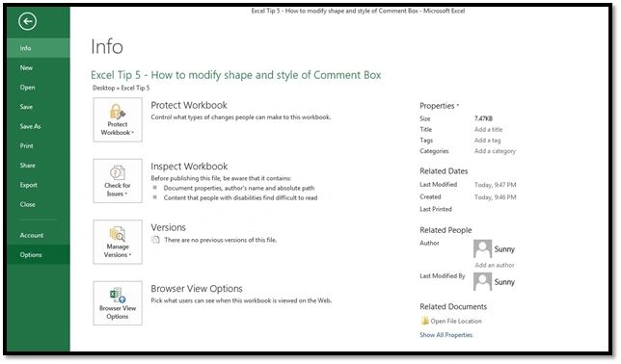Click 'There are no previous versions' text
This screenshot has height=364, width=621.
click(x=220, y=240)
